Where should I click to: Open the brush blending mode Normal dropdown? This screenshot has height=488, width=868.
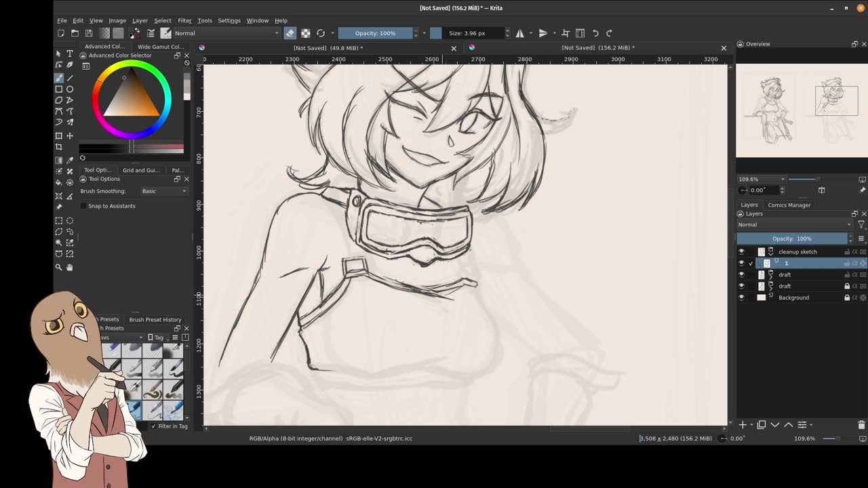click(x=226, y=33)
